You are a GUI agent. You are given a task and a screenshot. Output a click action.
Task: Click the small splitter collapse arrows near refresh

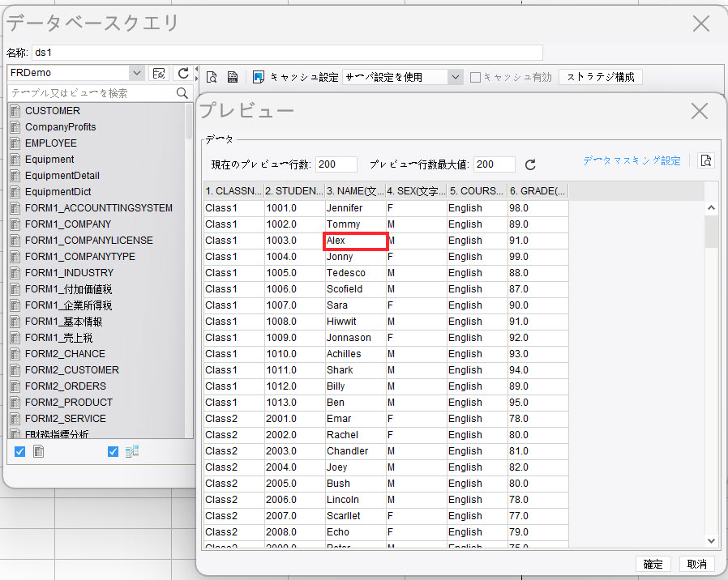[x=196, y=74]
